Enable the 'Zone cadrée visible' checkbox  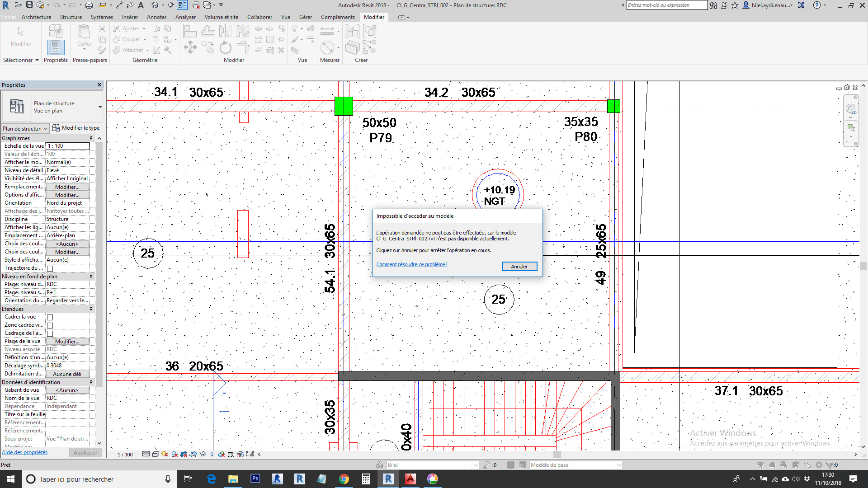coord(50,325)
